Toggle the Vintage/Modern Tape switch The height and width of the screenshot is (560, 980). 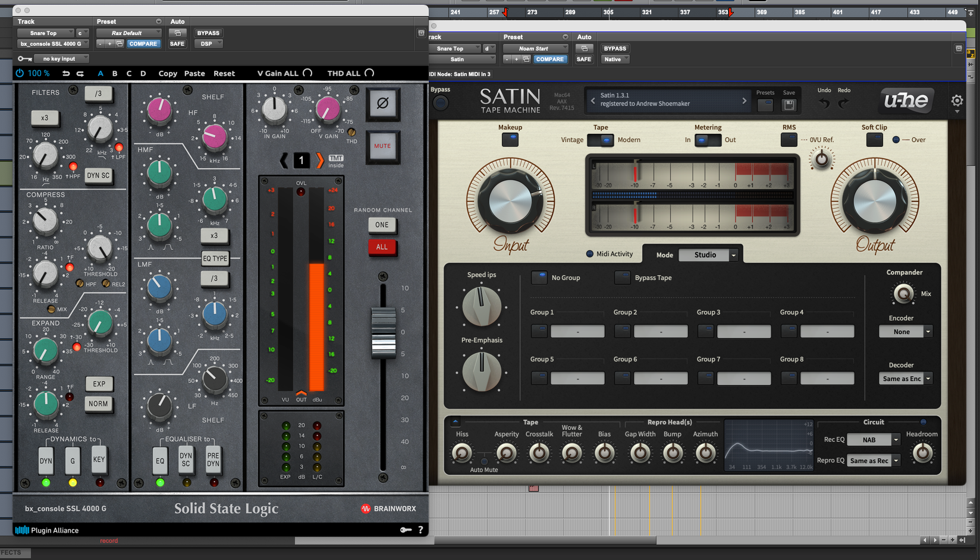point(601,140)
